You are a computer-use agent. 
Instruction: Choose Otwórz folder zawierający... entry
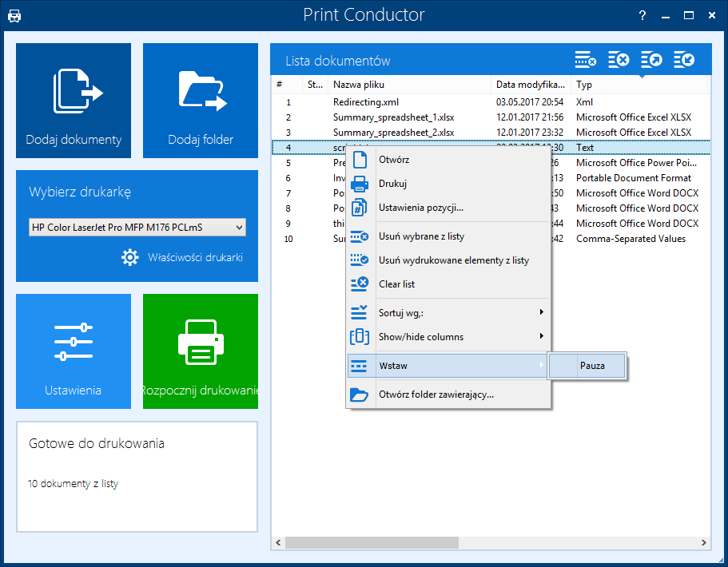[448, 395]
